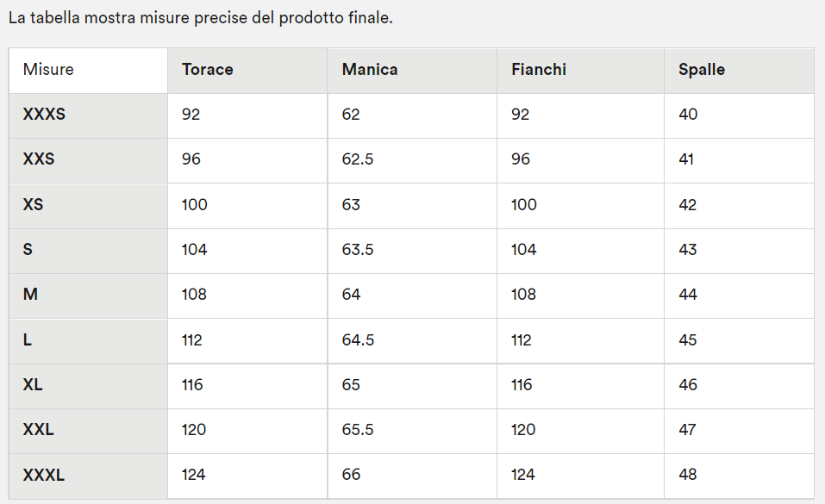Select the XXXS size row label
The image size is (825, 504).
point(89,115)
